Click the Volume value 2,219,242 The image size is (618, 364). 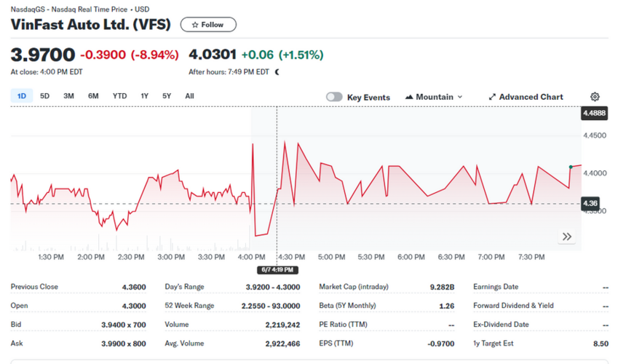282,325
